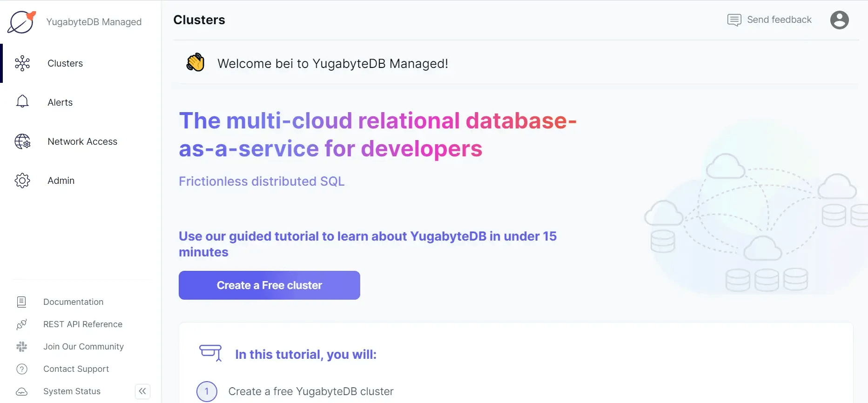Click Join Our Community link
868x403 pixels.
pyautogui.click(x=83, y=347)
